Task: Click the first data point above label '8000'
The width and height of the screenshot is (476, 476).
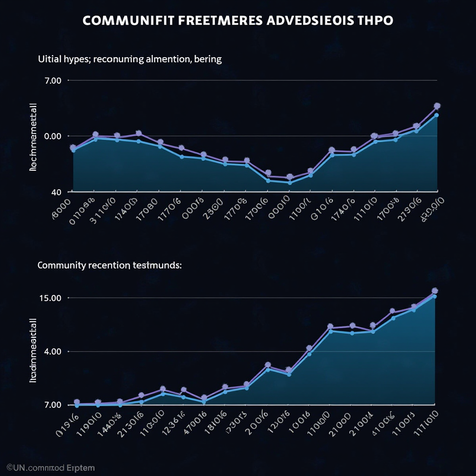Action: click(x=72, y=149)
